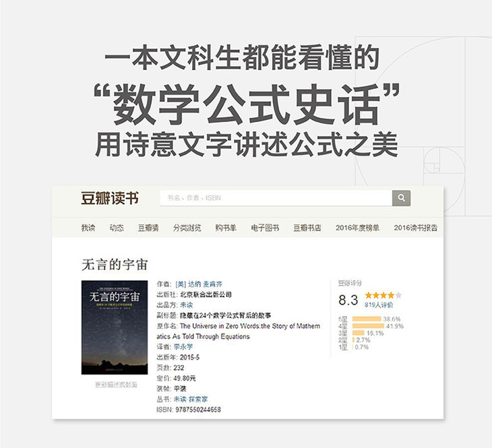Open the 我读 menu item
The height and width of the screenshot is (448, 492).
pos(88,228)
